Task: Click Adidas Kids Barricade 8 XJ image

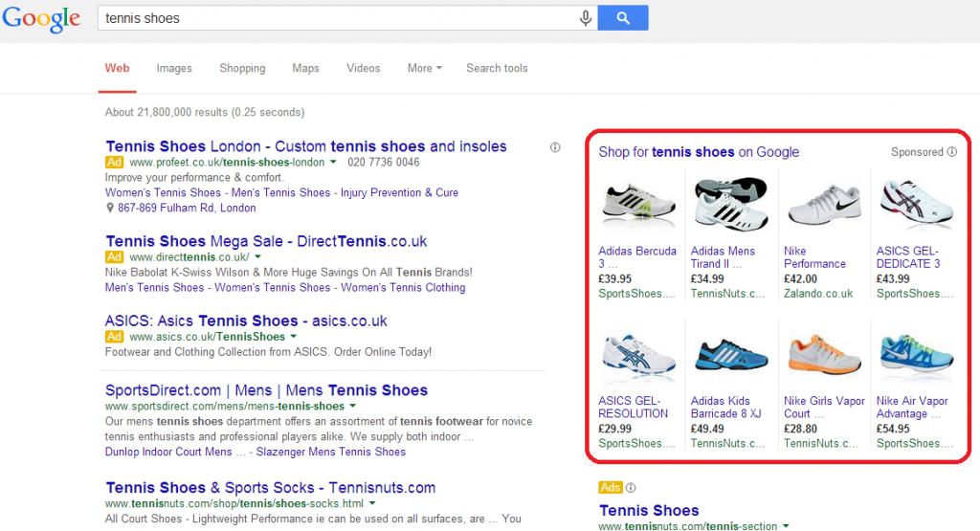Action: [730, 356]
